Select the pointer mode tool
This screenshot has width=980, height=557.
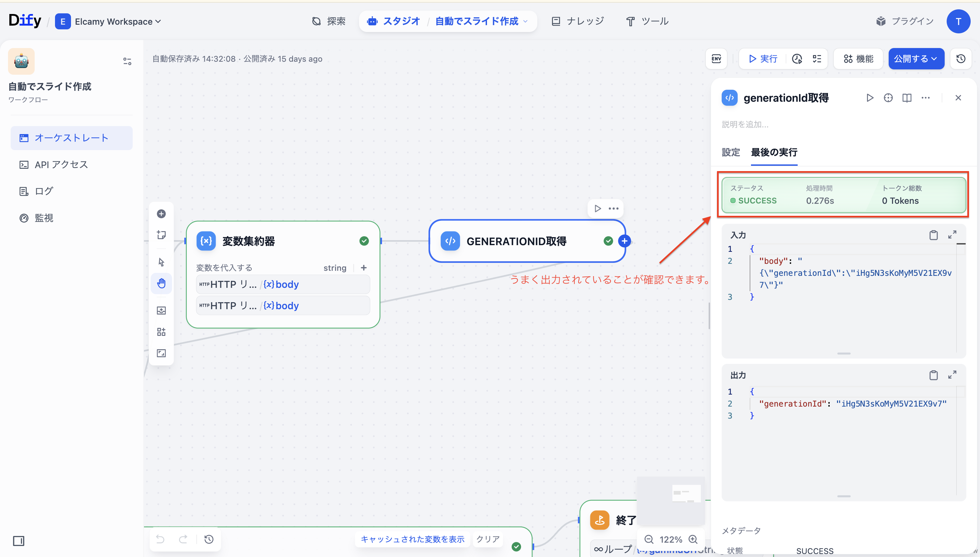(x=161, y=262)
